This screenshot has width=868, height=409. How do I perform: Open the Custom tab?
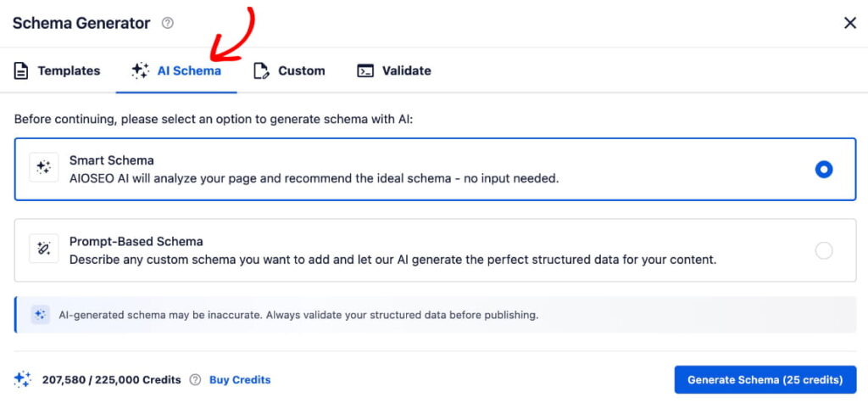click(301, 71)
